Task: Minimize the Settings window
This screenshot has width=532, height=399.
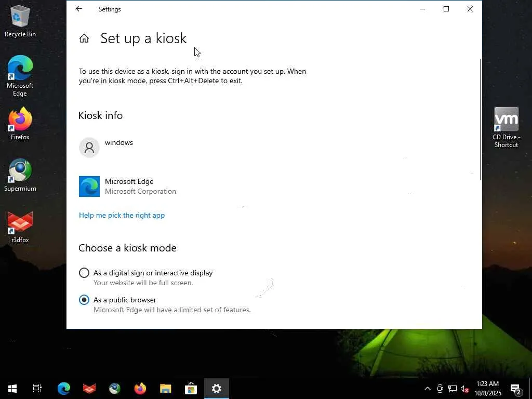Action: pos(422,9)
